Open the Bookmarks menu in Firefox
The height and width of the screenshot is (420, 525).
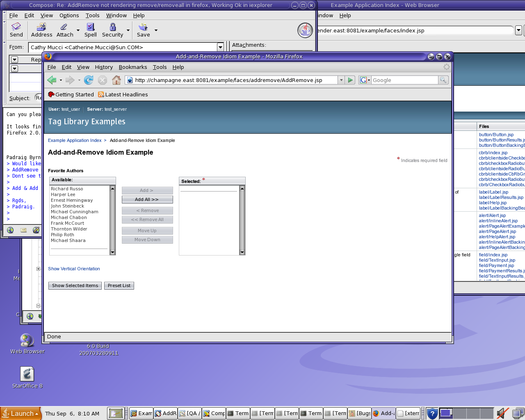pos(132,67)
